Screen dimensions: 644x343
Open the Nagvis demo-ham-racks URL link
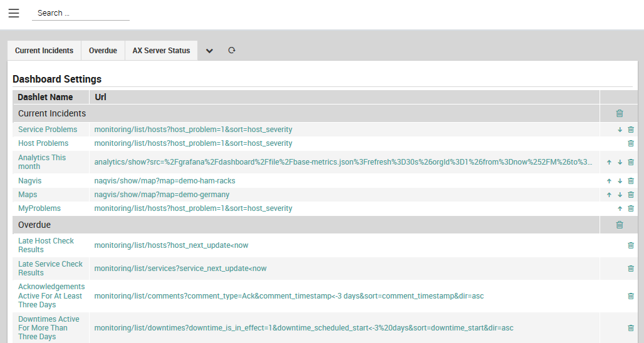165,181
